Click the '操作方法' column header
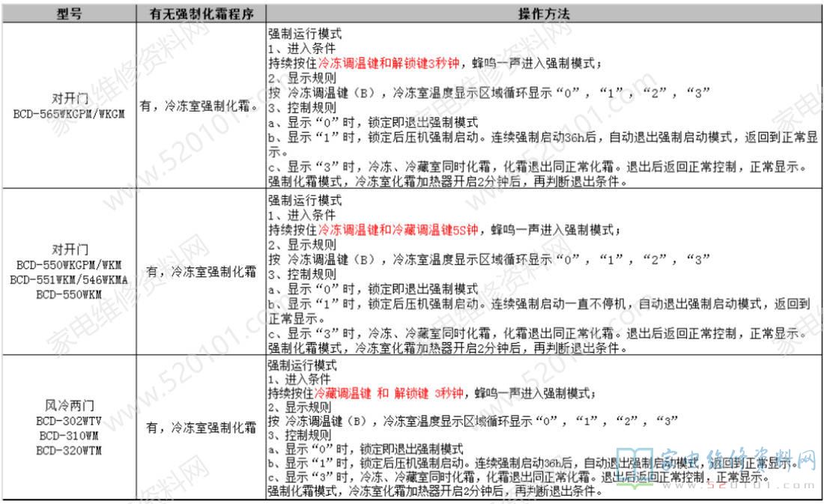Viewport: 824px width, 504px height. 544,13
